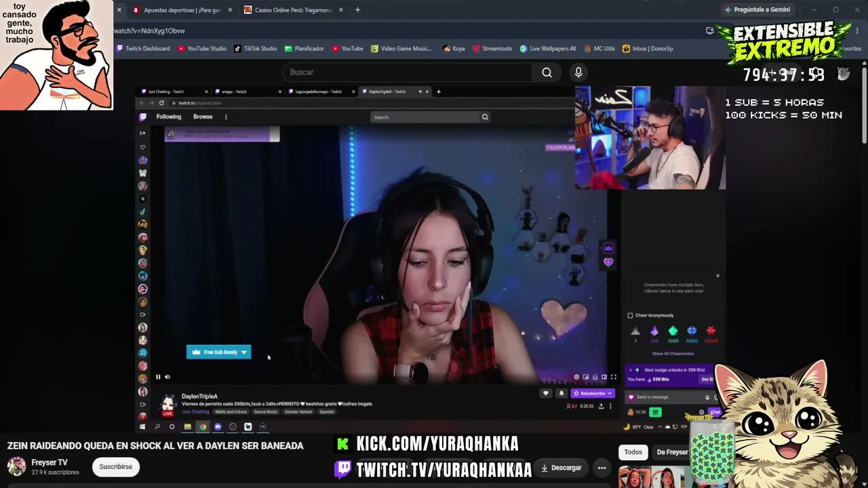The image size is (868, 488).
Task: Select the 100-bit purple cheermote
Action: [x=654, y=331]
